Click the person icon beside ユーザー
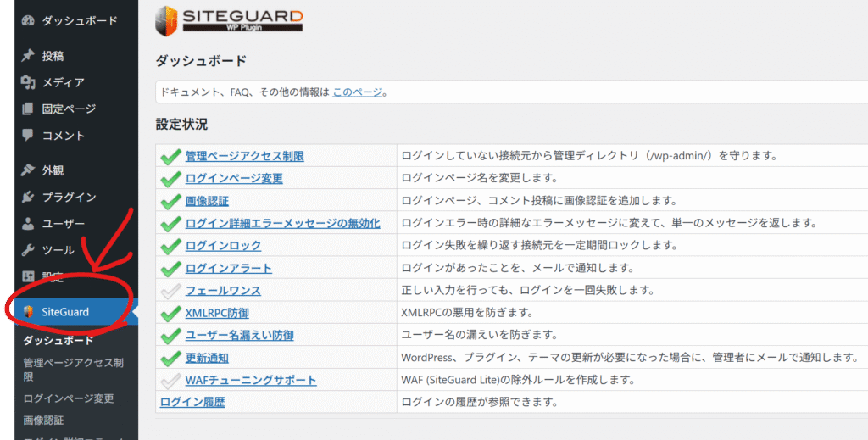 pos(28,224)
